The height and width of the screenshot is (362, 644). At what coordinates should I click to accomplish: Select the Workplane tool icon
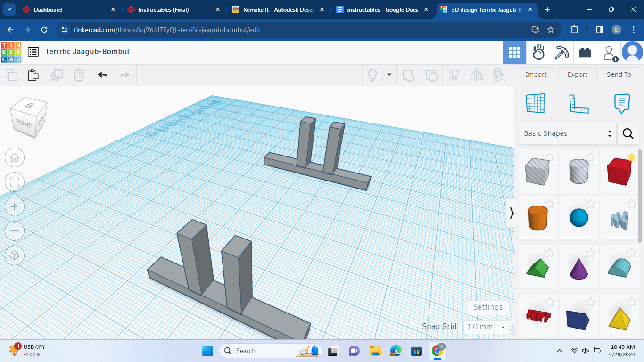click(x=535, y=103)
